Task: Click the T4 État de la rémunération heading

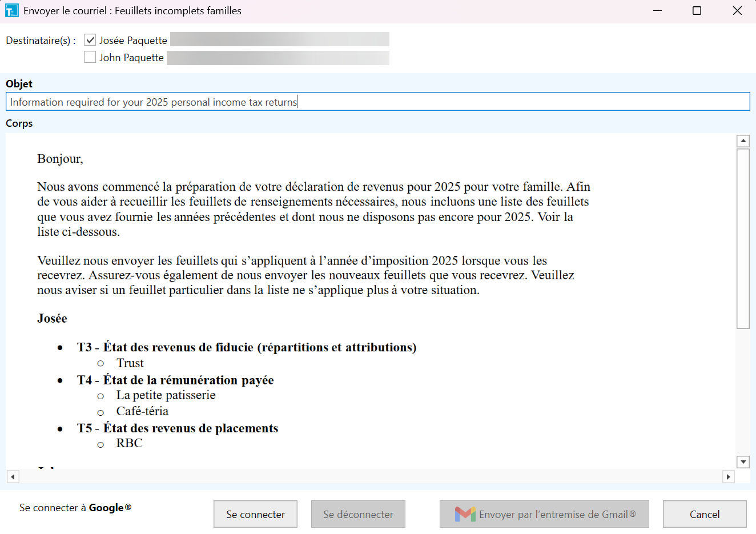Action: tap(175, 380)
